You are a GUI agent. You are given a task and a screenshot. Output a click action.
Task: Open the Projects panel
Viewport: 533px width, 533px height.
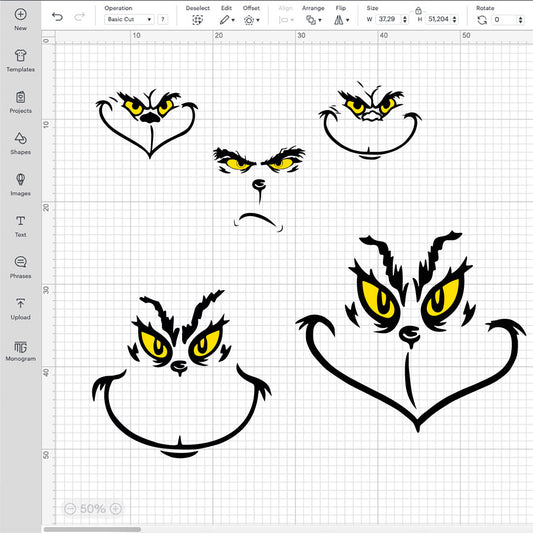[x=20, y=102]
